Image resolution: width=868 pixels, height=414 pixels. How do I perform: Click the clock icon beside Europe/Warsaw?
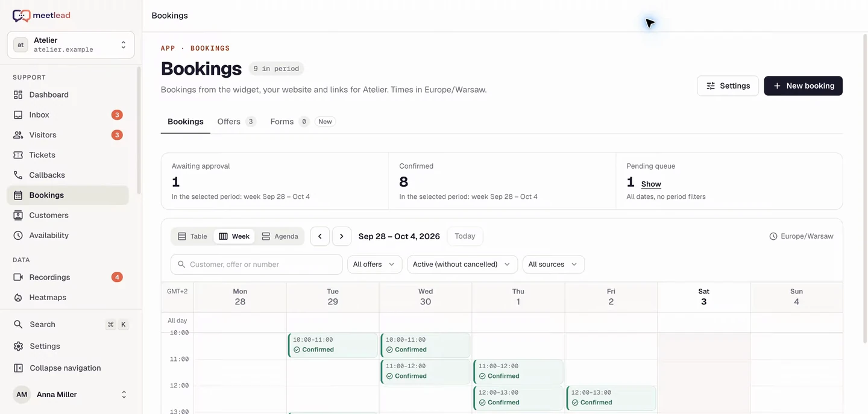tap(773, 236)
